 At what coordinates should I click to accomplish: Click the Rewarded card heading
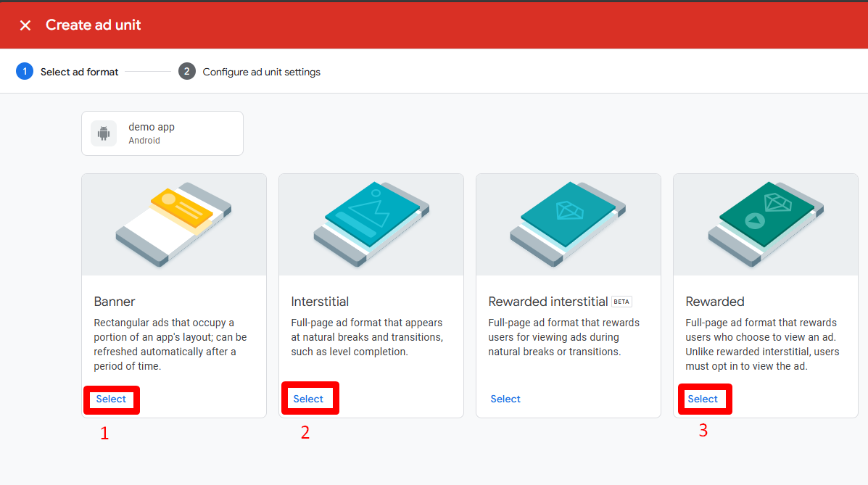pos(715,302)
